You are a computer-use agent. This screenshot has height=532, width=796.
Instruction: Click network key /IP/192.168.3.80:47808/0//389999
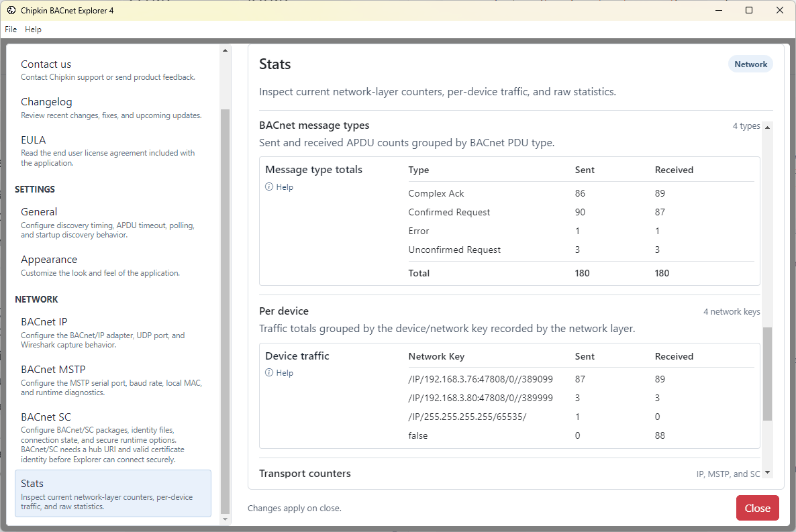(x=481, y=398)
